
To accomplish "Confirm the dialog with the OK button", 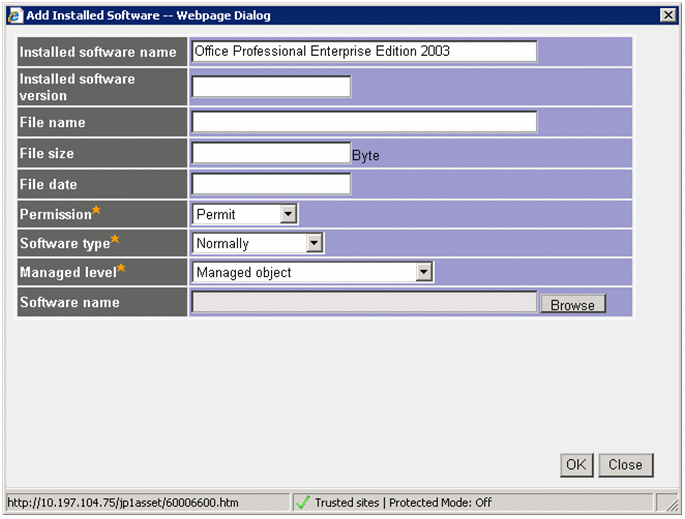I will pos(576,464).
